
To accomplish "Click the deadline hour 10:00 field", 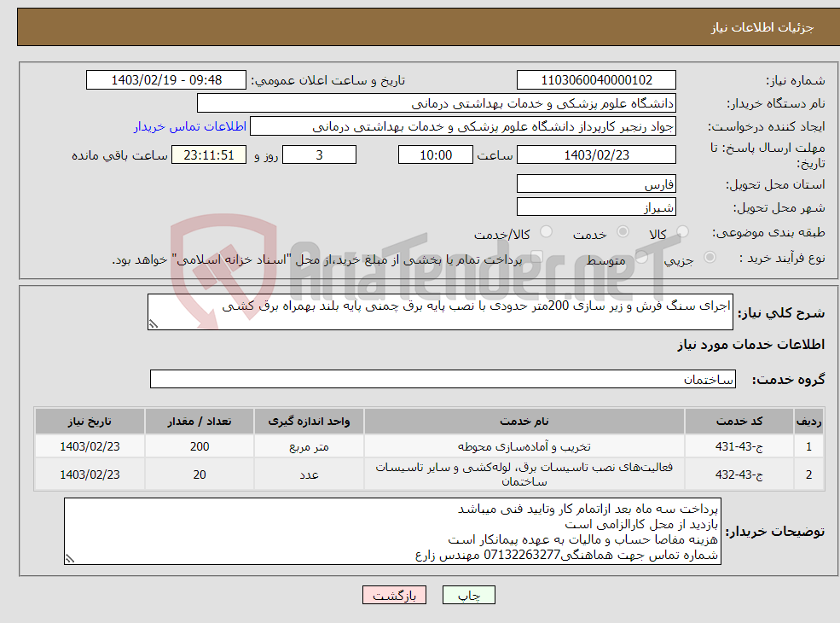I will point(436,155).
